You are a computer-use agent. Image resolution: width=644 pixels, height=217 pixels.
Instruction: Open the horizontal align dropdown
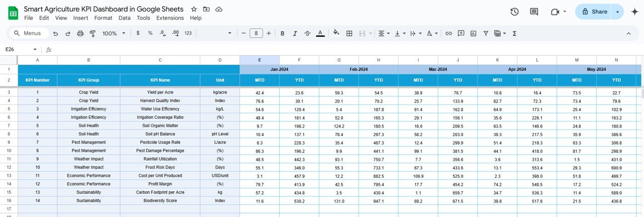tap(384, 33)
